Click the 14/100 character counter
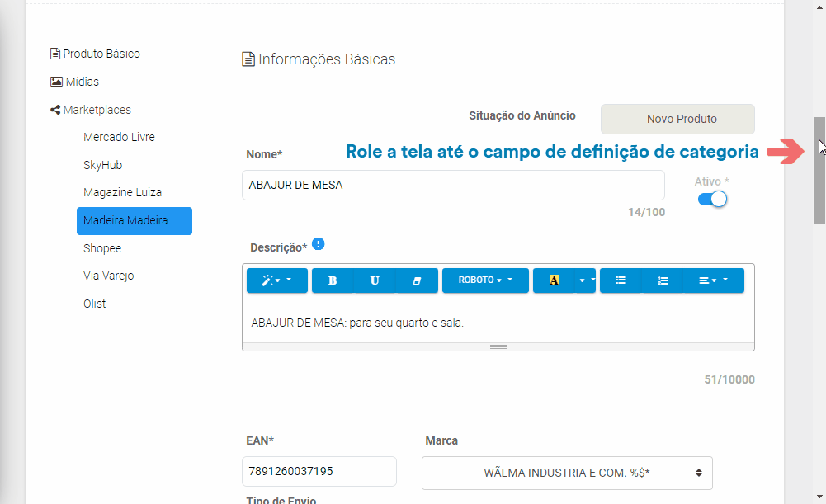 pyautogui.click(x=646, y=212)
